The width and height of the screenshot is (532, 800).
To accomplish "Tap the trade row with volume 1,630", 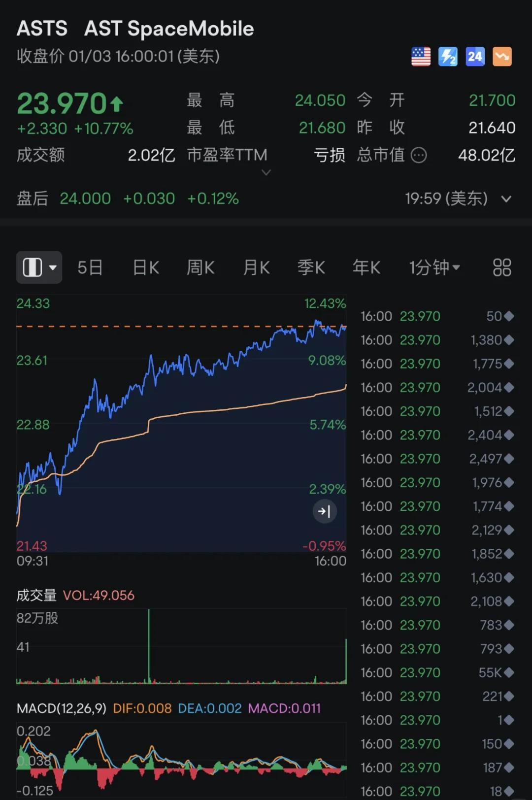I will (x=437, y=577).
